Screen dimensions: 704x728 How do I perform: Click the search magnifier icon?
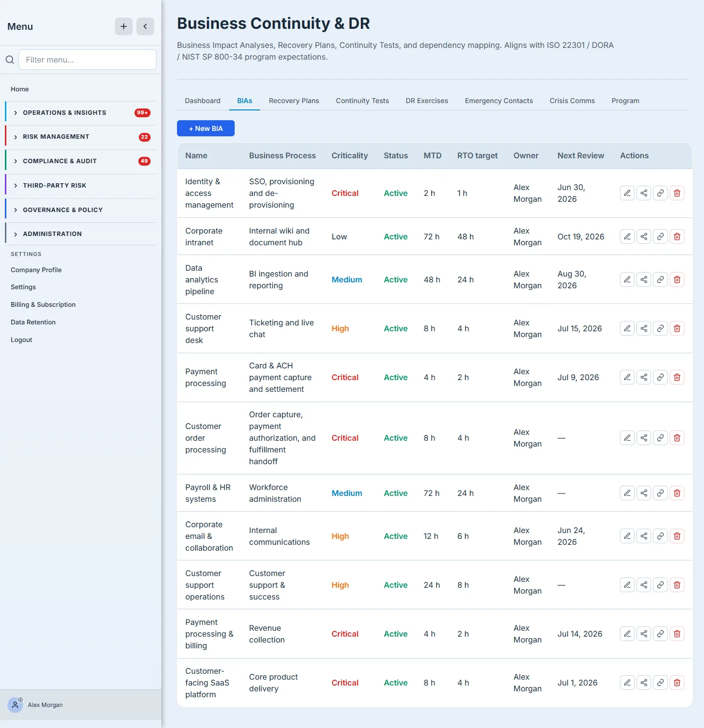(10, 60)
